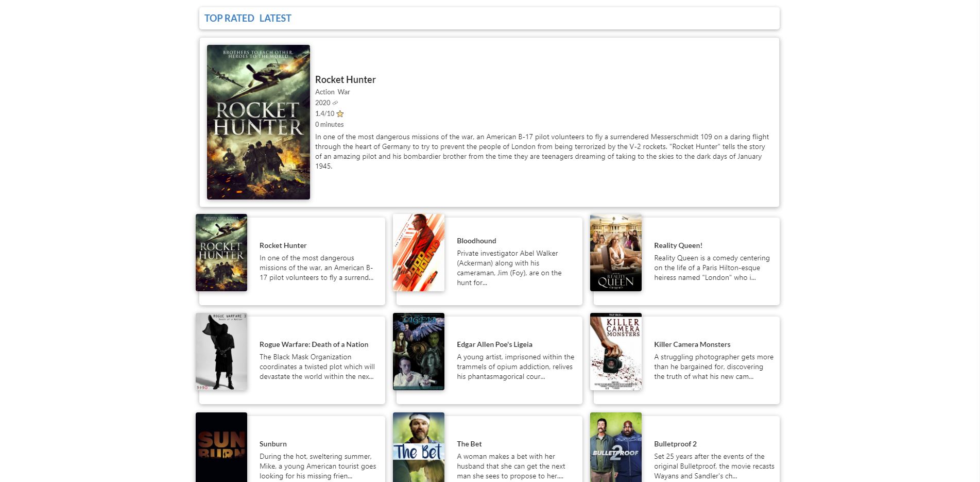Image resolution: width=980 pixels, height=482 pixels.
Task: Click the star icon next to 1.4/10 rating
Action: [340, 114]
